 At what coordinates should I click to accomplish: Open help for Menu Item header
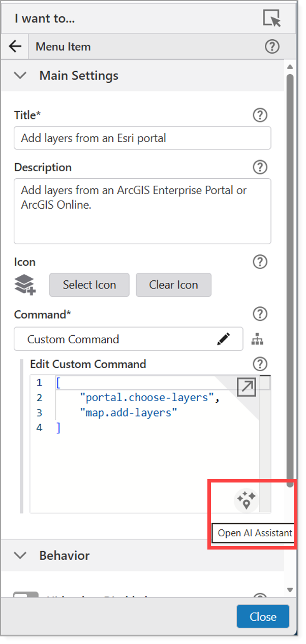tap(272, 47)
